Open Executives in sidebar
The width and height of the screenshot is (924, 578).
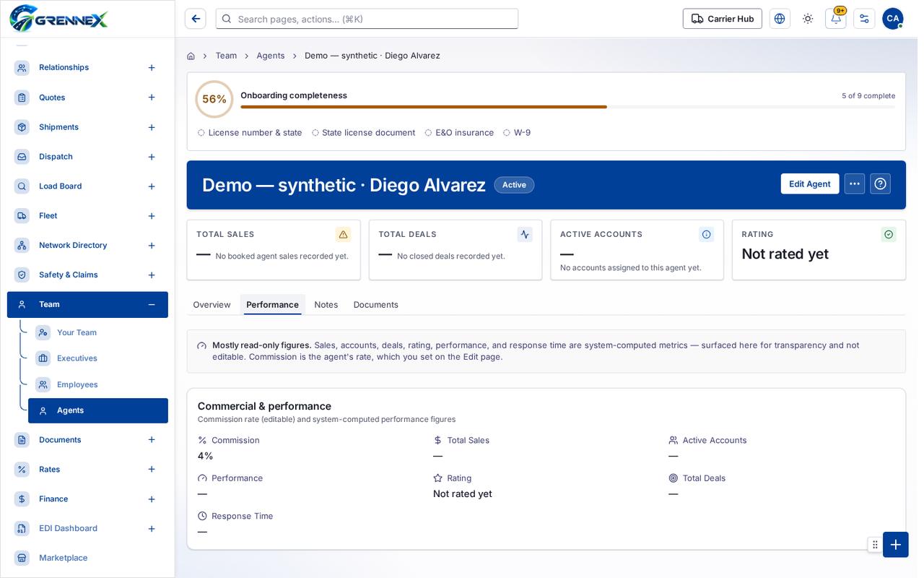pyautogui.click(x=98, y=358)
